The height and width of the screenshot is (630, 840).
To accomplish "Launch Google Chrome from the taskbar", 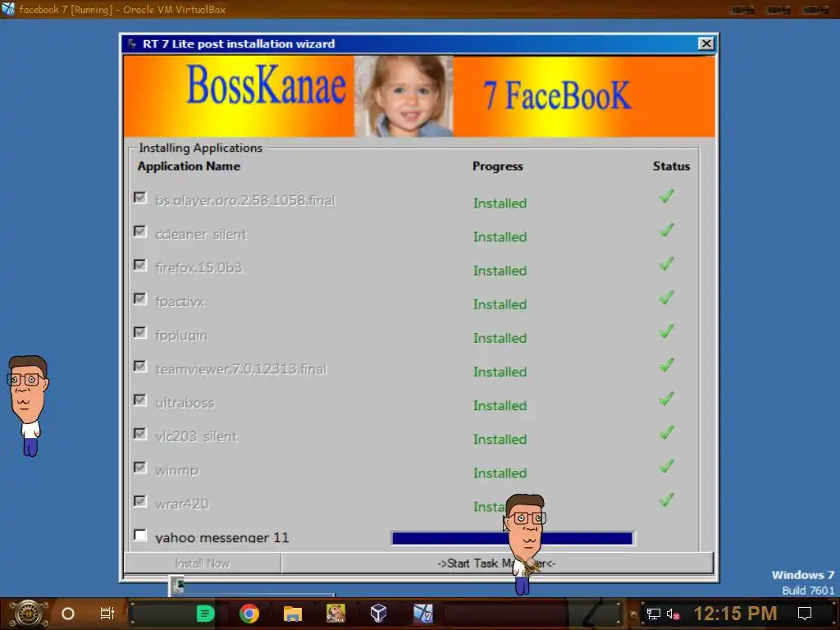I will (x=249, y=614).
